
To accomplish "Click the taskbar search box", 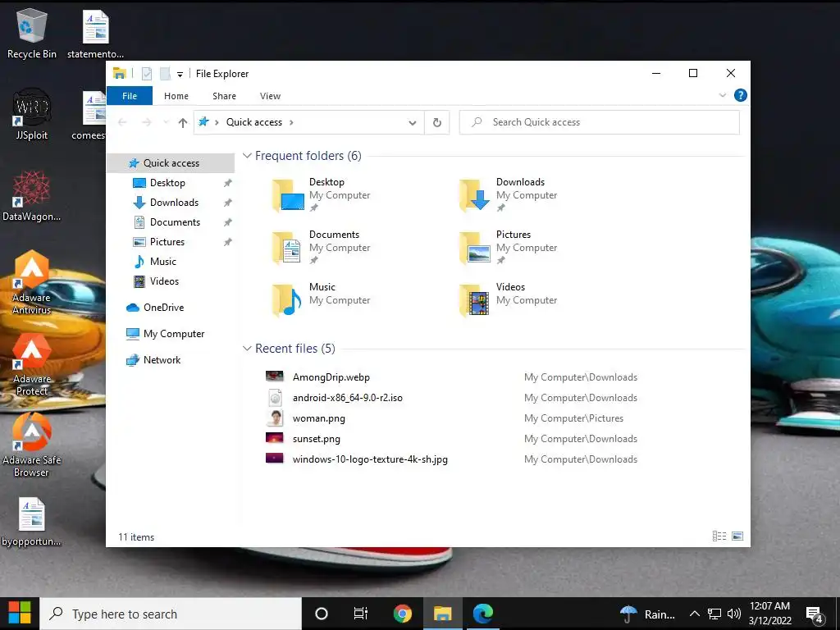I will tap(171, 614).
